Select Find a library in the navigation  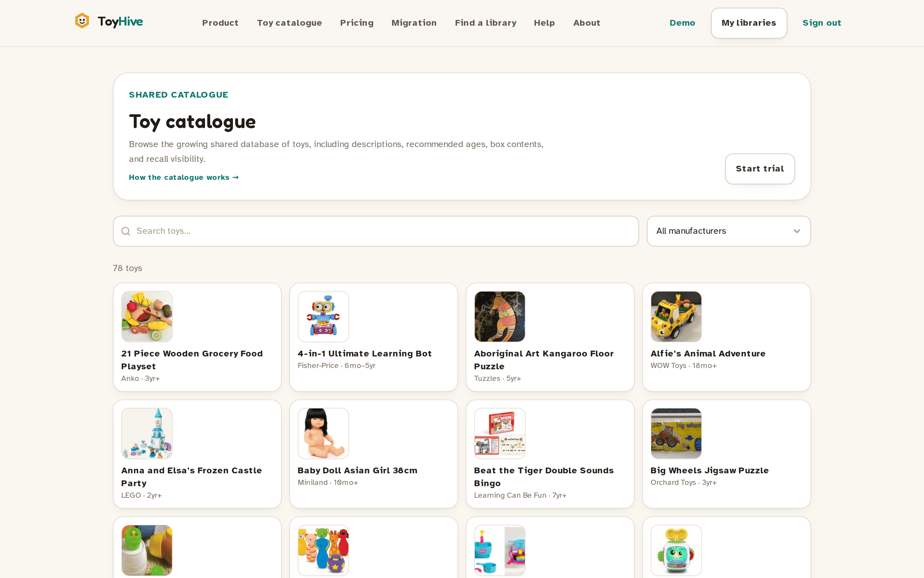[x=485, y=23]
